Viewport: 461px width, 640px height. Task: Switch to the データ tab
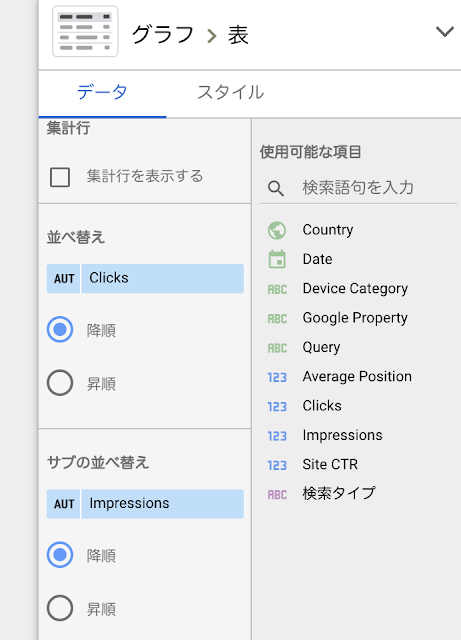click(102, 92)
